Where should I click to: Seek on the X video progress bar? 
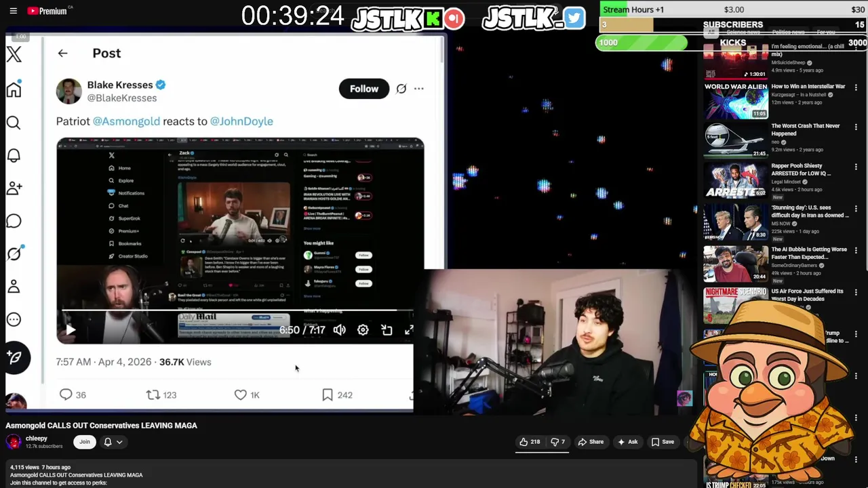click(237, 311)
